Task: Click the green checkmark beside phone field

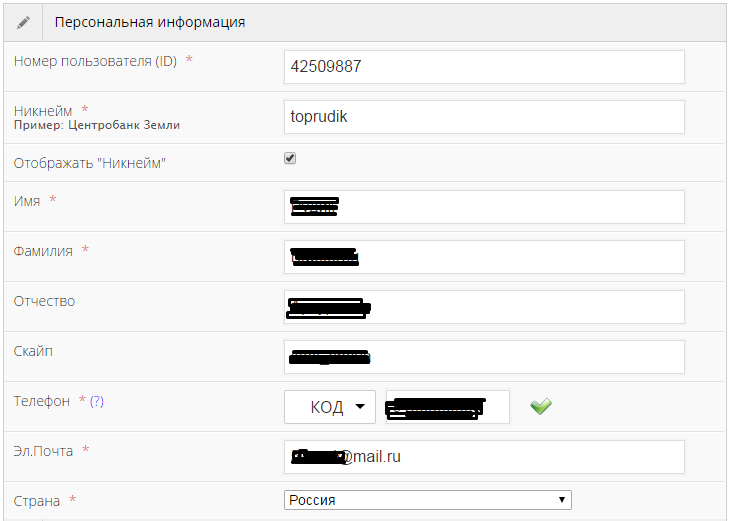Action: pyautogui.click(x=541, y=406)
